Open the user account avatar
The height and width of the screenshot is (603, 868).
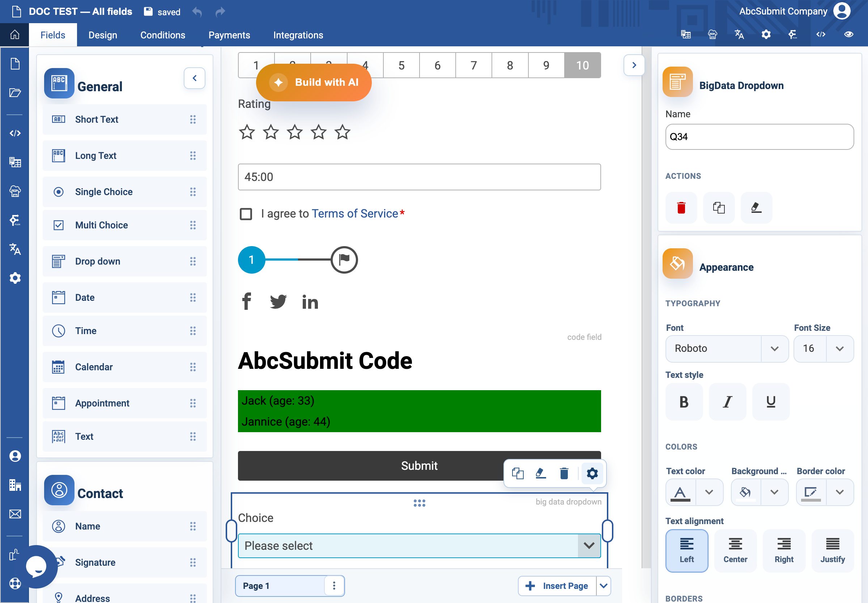pos(842,11)
